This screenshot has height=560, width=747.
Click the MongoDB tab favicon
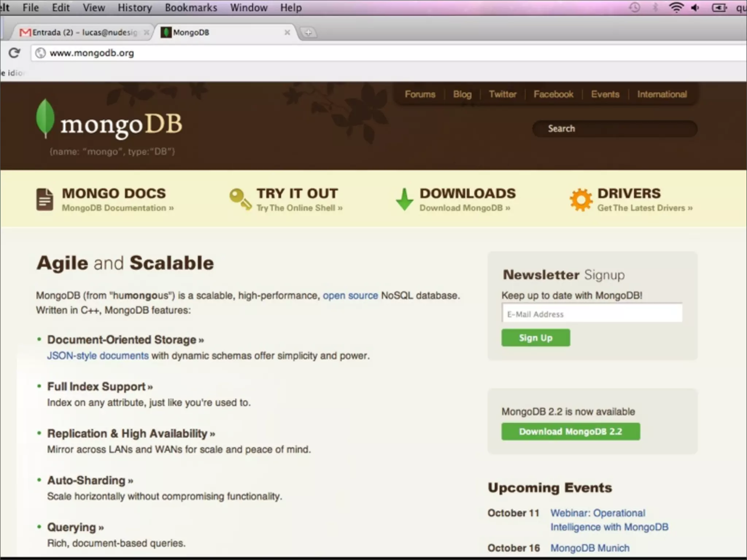point(166,32)
